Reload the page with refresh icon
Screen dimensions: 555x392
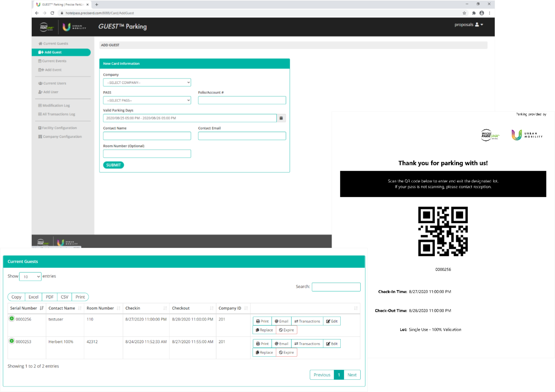(52, 13)
